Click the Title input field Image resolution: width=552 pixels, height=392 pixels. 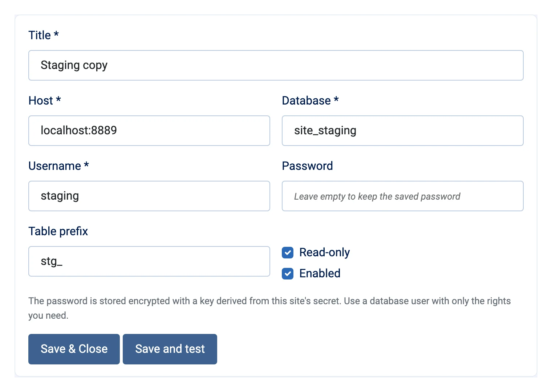(276, 65)
